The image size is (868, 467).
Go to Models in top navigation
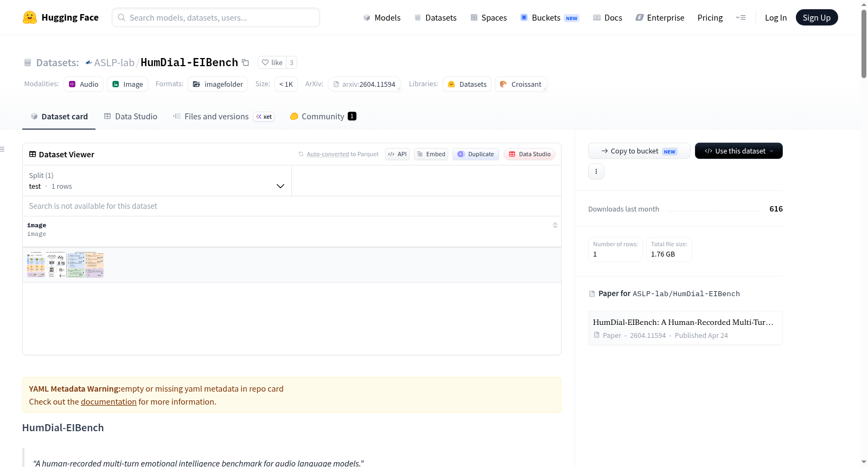tap(382, 17)
